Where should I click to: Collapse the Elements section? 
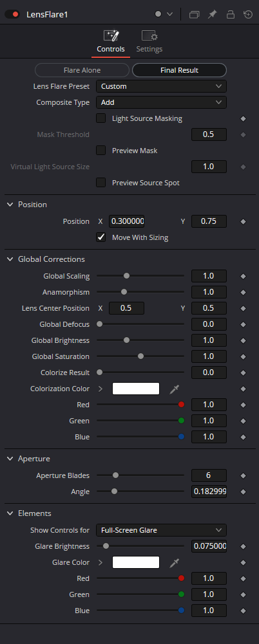click(x=10, y=513)
